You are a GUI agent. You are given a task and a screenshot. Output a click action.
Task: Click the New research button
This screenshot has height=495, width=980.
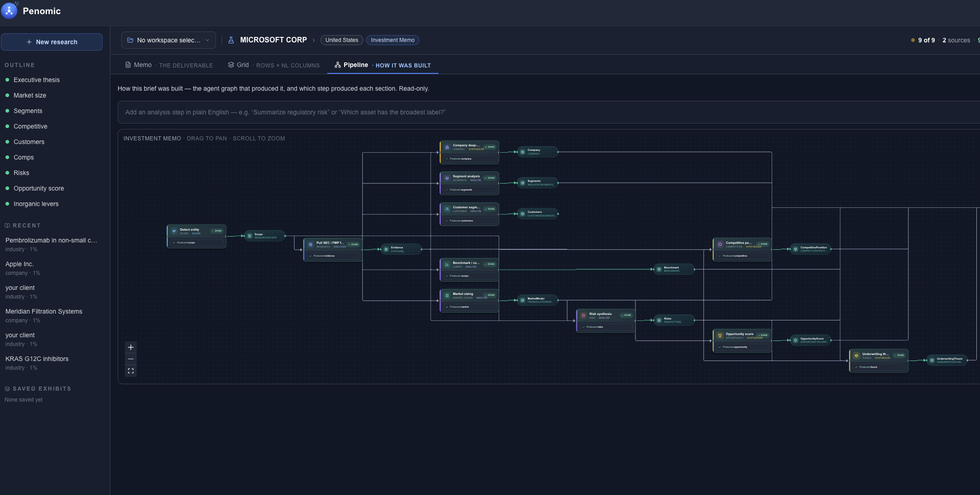(52, 42)
